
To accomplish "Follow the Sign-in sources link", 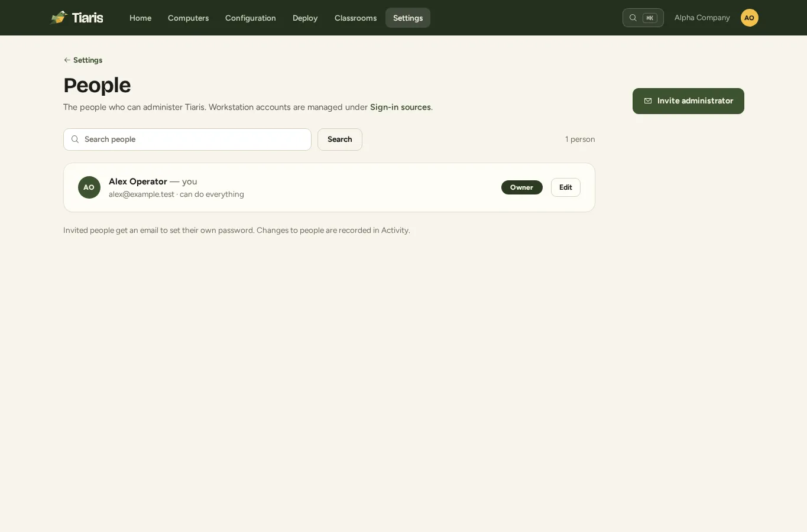I will 400,107.
